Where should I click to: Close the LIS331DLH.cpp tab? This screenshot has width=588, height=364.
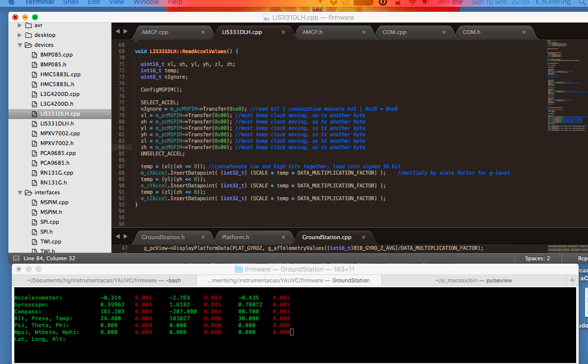click(x=283, y=32)
